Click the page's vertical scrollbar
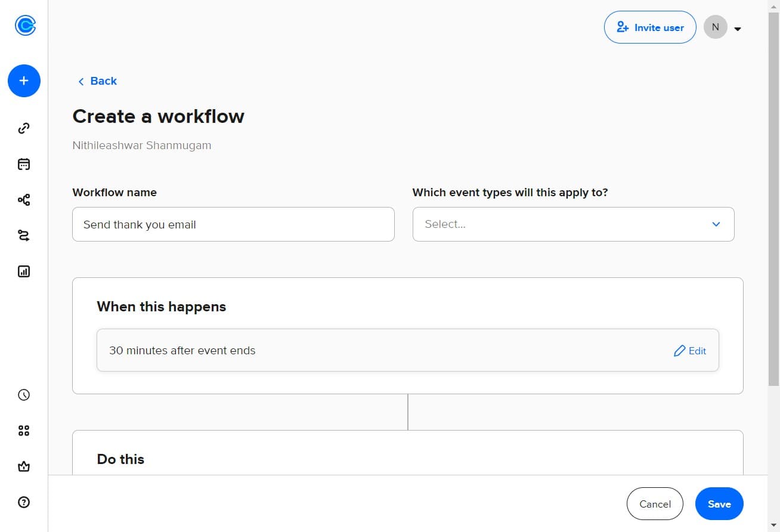Viewport: 780px width, 532px height. pos(773,197)
